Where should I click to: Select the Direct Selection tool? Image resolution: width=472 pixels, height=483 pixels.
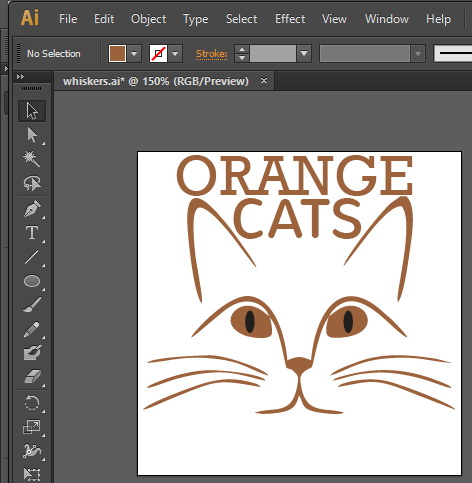(32, 135)
